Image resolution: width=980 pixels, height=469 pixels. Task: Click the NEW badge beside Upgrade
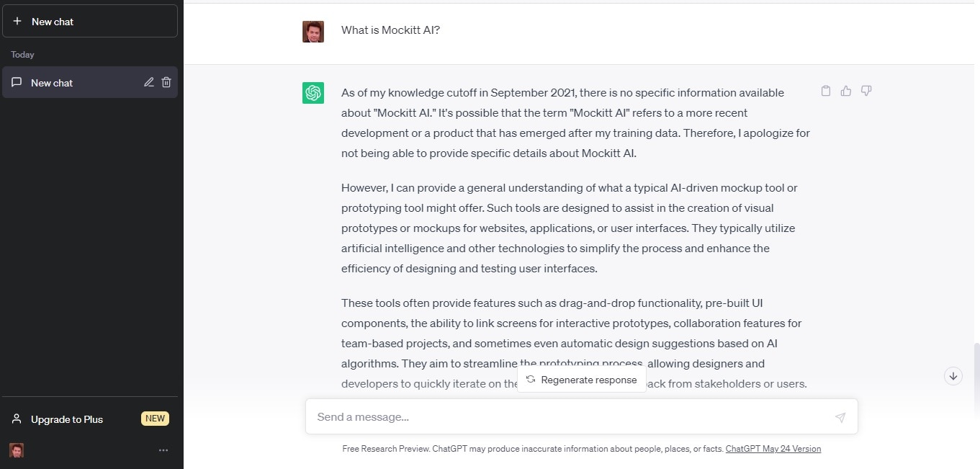(x=155, y=419)
